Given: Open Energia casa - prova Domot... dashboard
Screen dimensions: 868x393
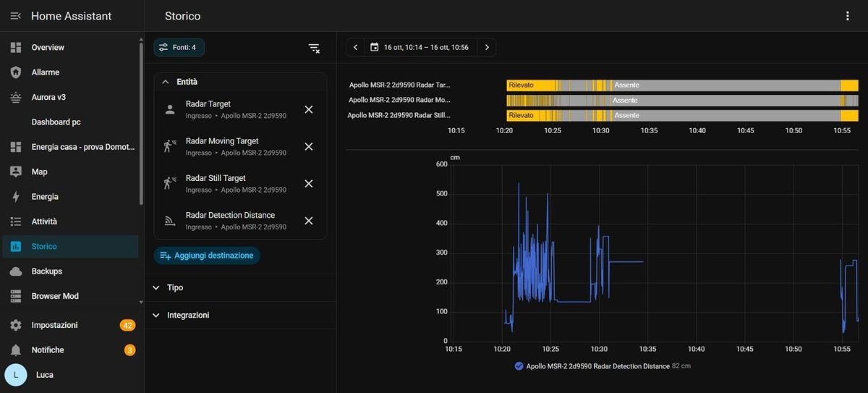Looking at the screenshot, I should 70,147.
